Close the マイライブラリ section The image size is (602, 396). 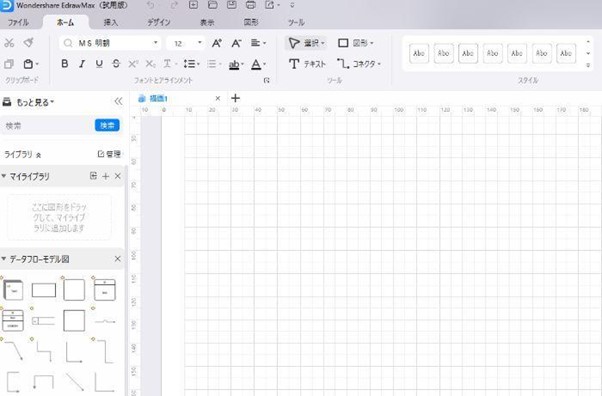[117, 176]
